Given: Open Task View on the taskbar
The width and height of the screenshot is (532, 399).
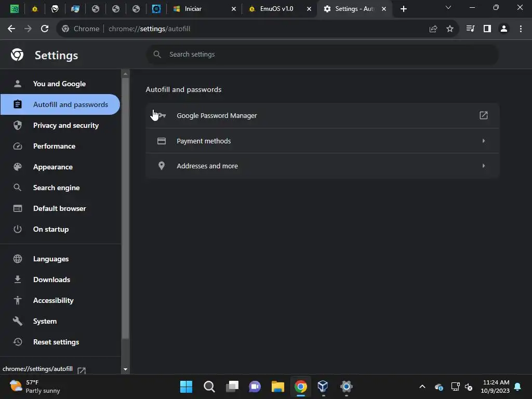Looking at the screenshot, I should click(x=232, y=387).
